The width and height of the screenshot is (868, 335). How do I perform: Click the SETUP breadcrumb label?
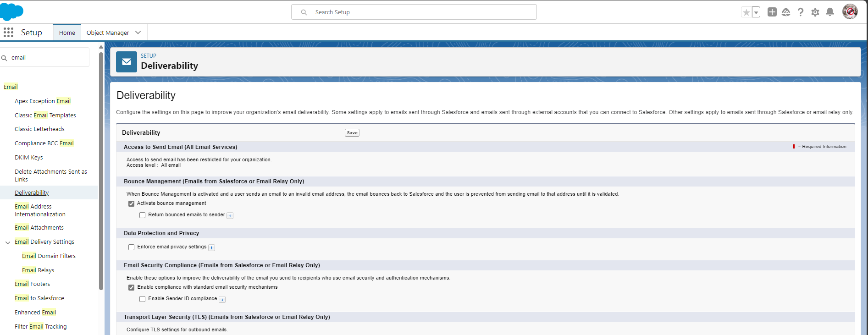point(149,55)
